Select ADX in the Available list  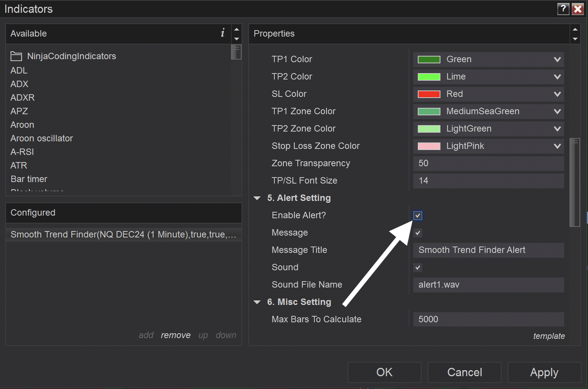(x=19, y=84)
